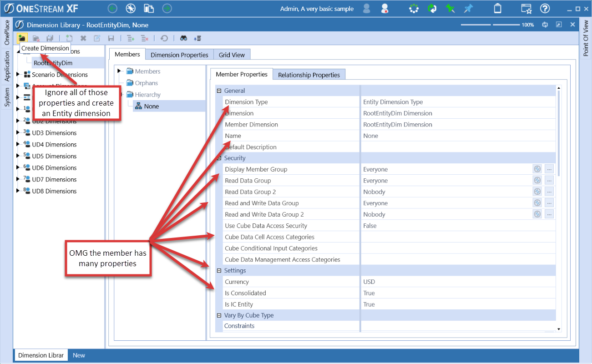Click ellipsis button for Read Data Group 2
The width and height of the screenshot is (592, 364).
tap(549, 192)
